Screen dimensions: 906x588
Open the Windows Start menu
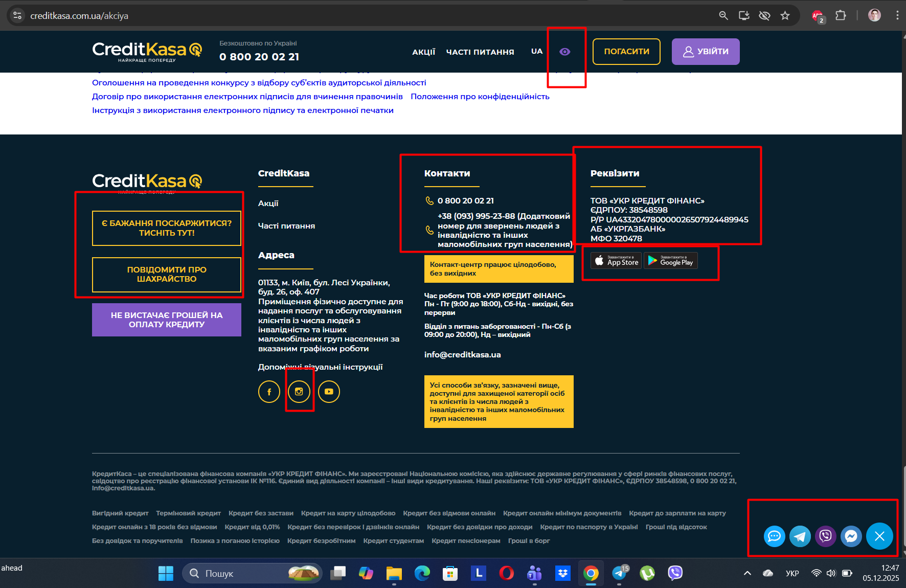tap(166, 573)
